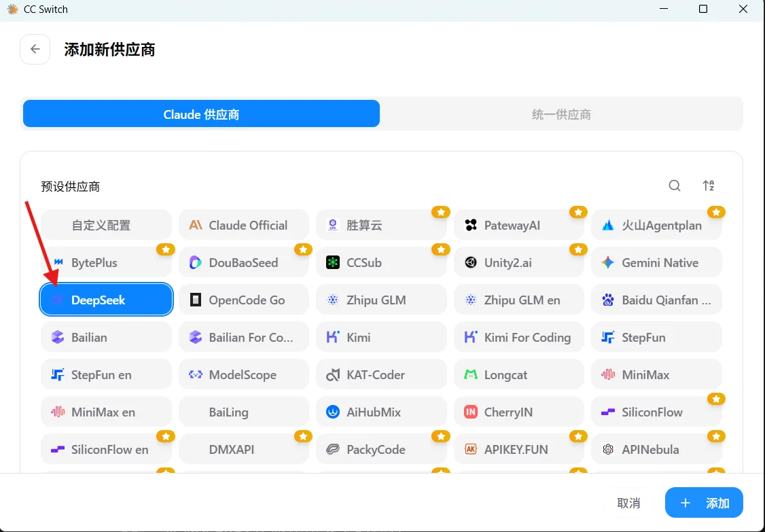This screenshot has width=765, height=532.
Task: Choose the StepFun preset
Action: click(657, 337)
